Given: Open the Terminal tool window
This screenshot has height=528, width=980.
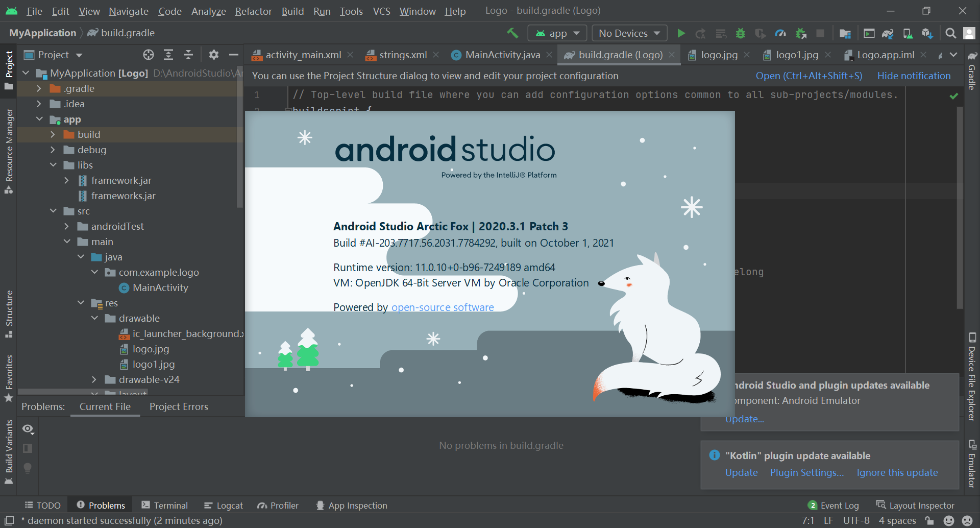Looking at the screenshot, I should tap(164, 505).
